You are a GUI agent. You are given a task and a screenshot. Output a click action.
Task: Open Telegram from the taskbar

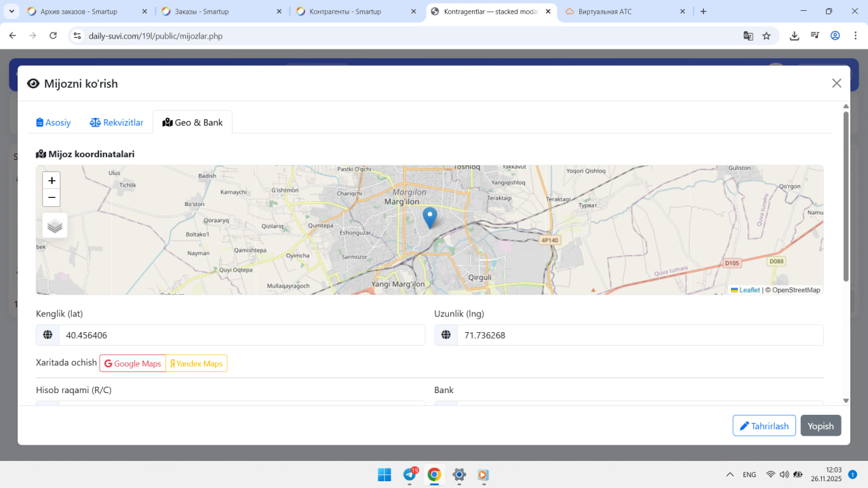tap(410, 474)
